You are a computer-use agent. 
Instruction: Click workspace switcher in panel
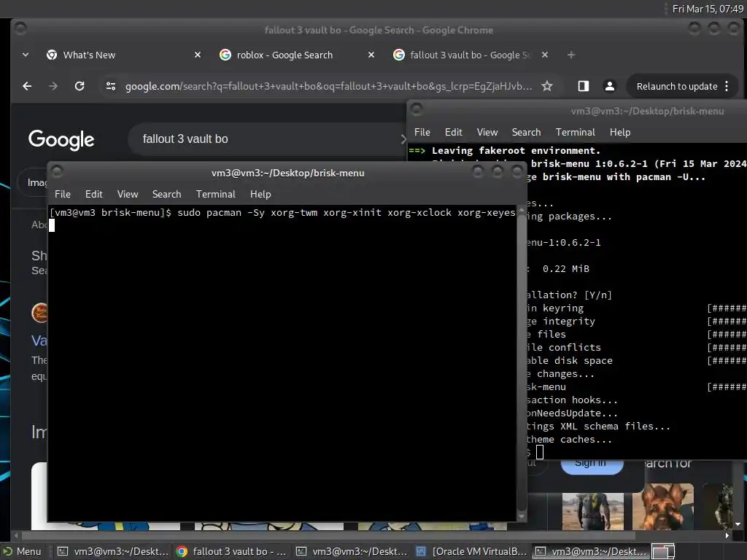tap(662, 551)
